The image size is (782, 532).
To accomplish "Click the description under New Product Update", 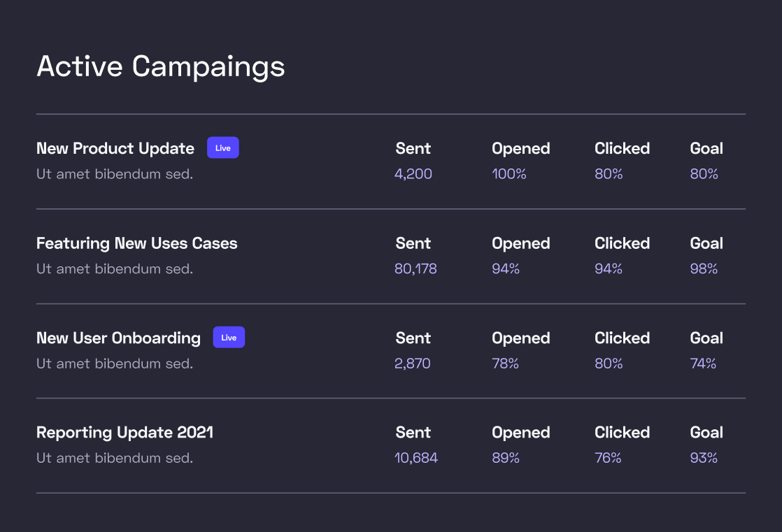I will (x=114, y=173).
